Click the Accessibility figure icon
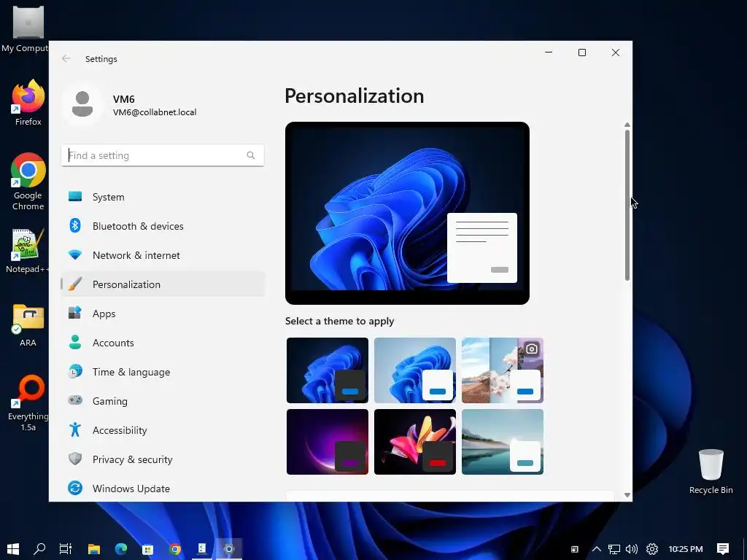The width and height of the screenshot is (747, 560). tap(75, 429)
